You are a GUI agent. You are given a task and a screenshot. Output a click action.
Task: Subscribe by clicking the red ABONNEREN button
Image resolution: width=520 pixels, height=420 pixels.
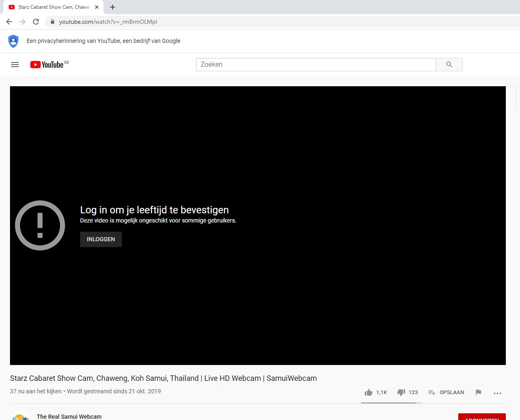pos(482,417)
